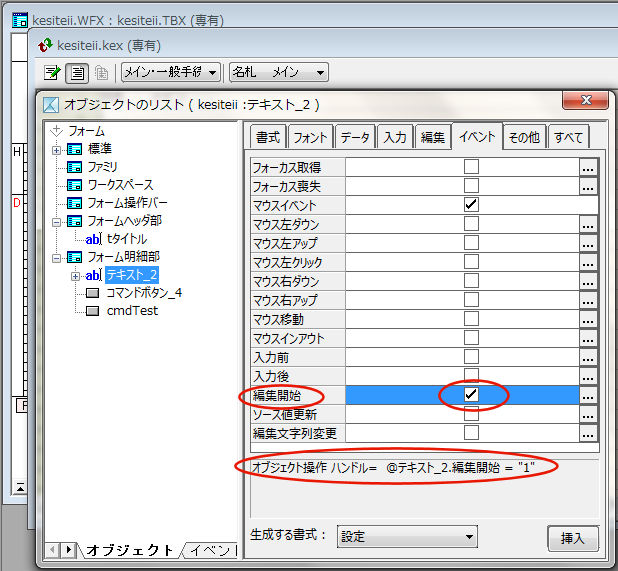The width and height of the screenshot is (618, 571).
Task: Expand the 標準 tree node
Action: (58, 149)
